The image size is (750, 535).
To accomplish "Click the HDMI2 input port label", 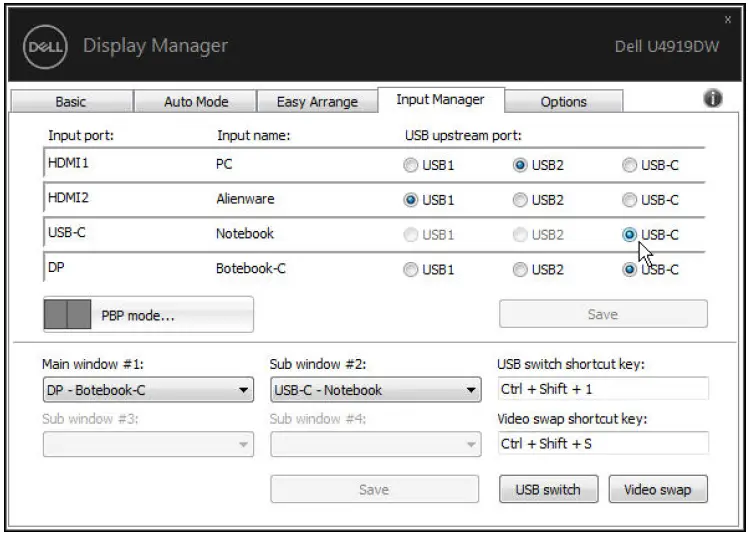I will click(x=68, y=197).
